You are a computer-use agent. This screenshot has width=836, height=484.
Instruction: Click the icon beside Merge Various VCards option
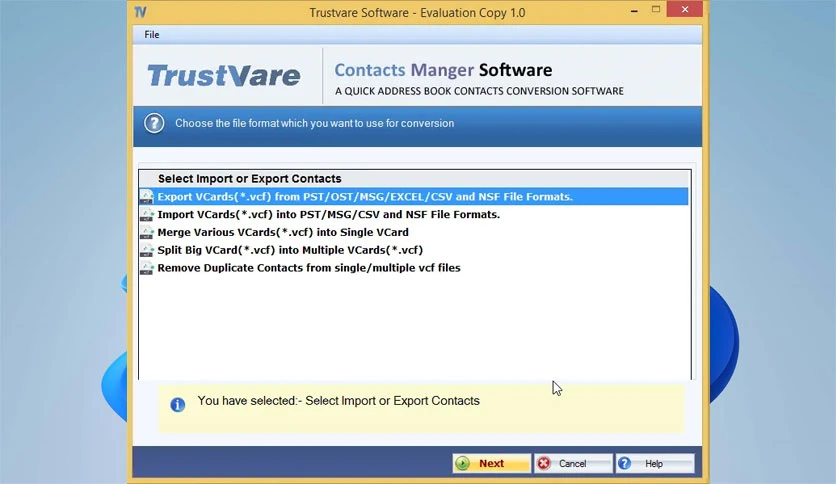(147, 232)
